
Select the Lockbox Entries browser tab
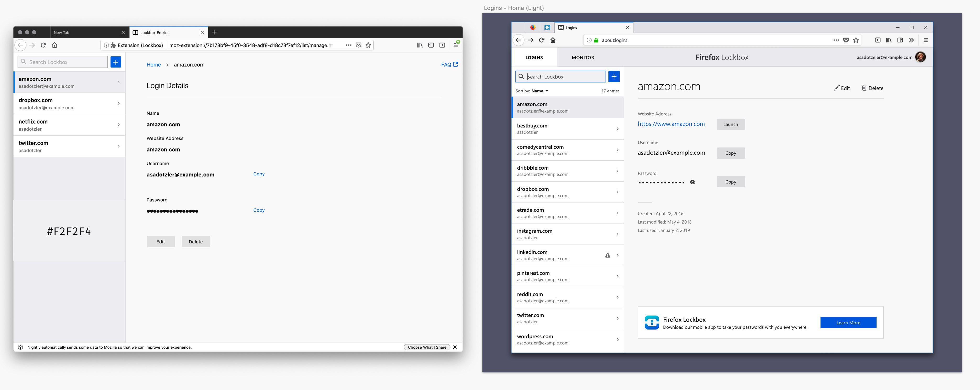click(x=169, y=32)
